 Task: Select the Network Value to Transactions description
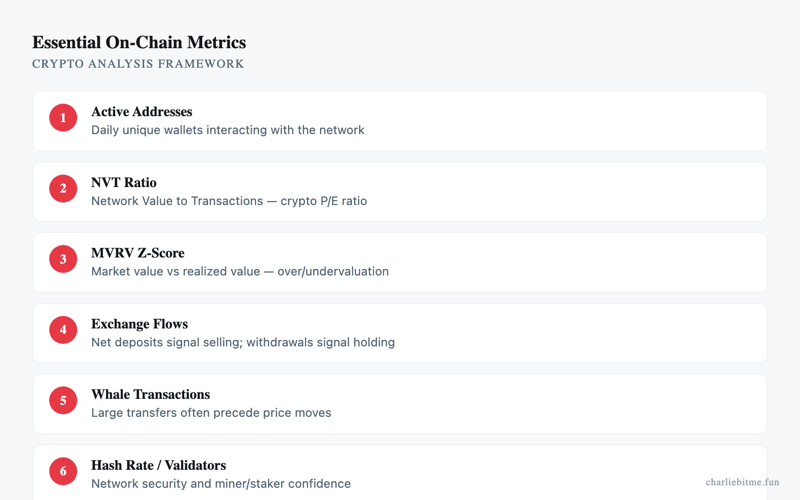pyautogui.click(x=229, y=201)
